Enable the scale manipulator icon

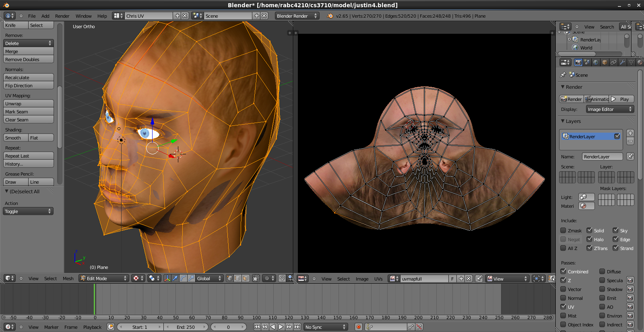191,278
